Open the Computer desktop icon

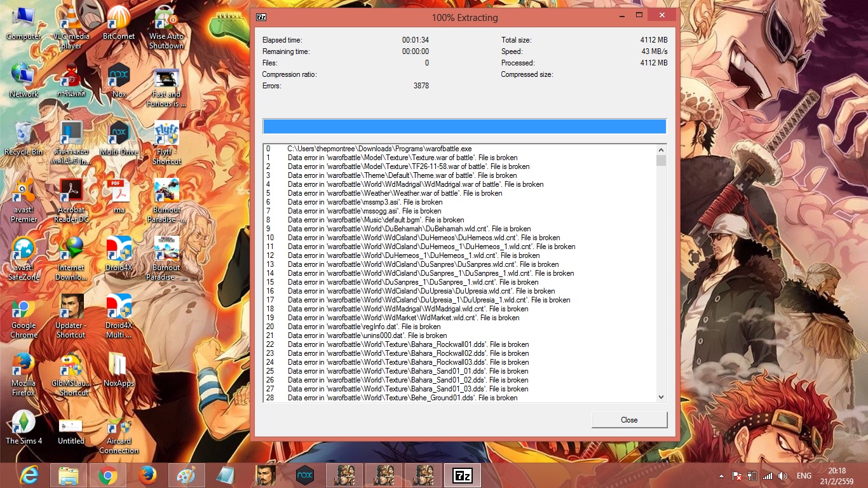click(24, 24)
